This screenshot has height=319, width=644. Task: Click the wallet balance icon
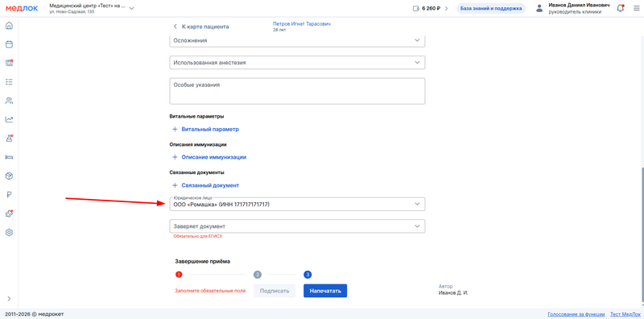click(415, 8)
